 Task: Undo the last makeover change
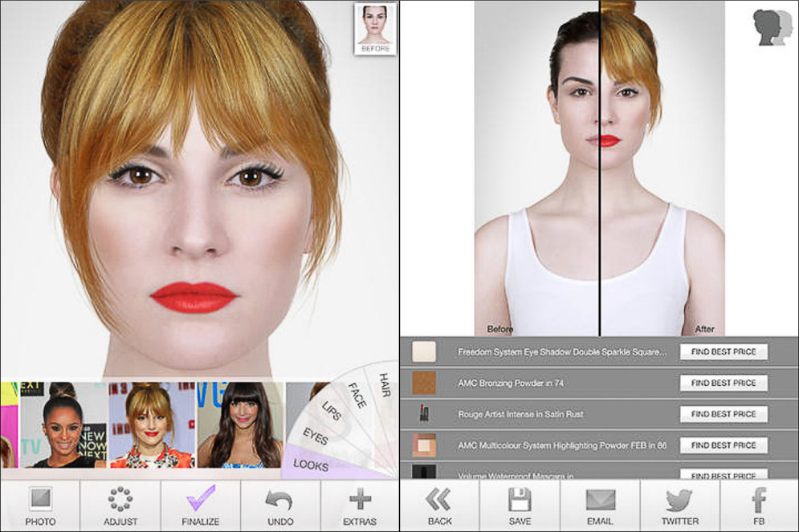(280, 506)
